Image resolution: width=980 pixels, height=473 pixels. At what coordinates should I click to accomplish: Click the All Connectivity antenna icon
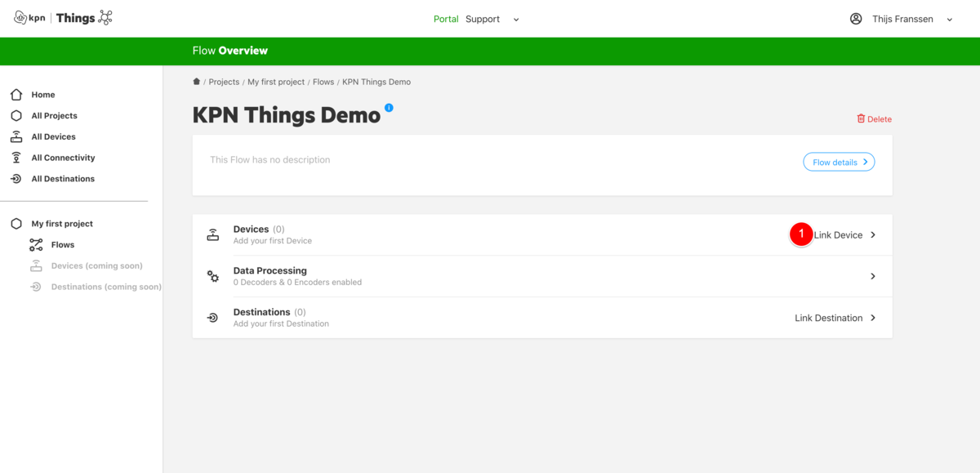pyautogui.click(x=16, y=158)
